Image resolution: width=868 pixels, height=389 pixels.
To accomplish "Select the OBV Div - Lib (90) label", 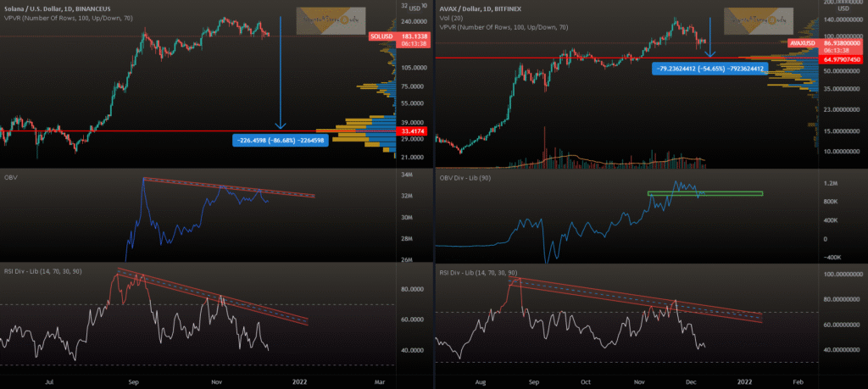I will (x=468, y=178).
